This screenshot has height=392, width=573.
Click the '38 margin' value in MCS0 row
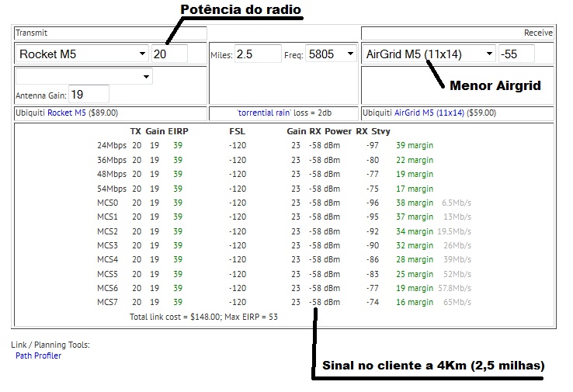pos(415,203)
